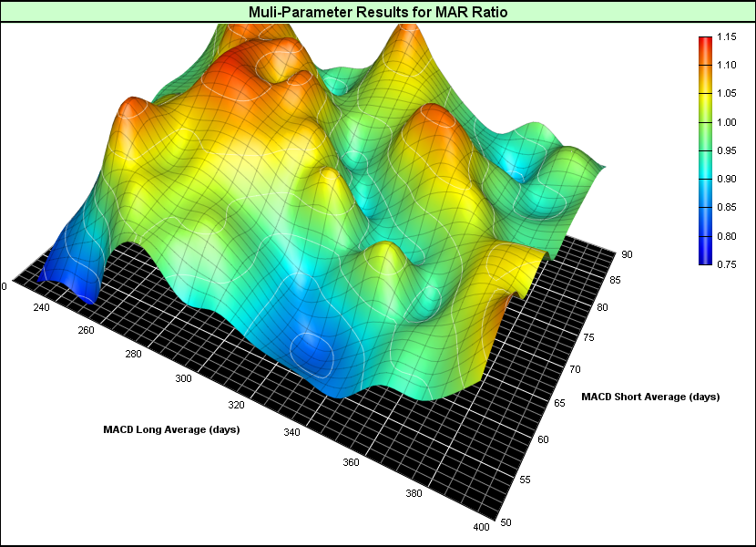Screen dimensions: 756x547
Task: Click the 1.00 value on the color legend
Action: point(726,122)
